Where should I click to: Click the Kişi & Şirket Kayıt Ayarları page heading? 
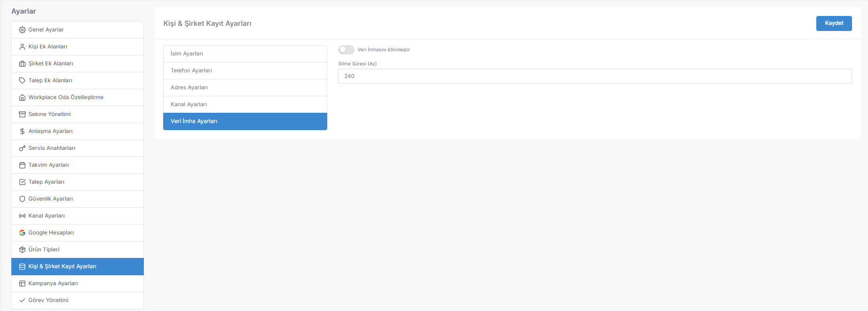207,23
